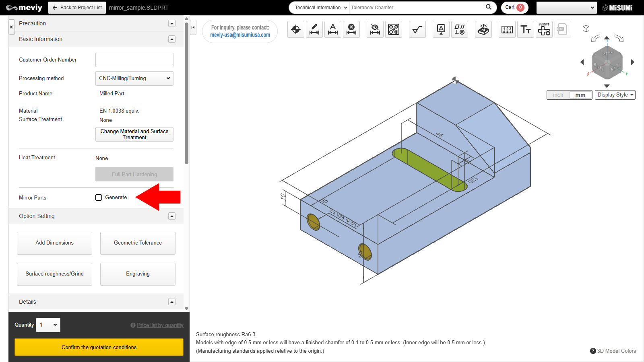
Task: Click Confirm the quotation conditions button
Action: coord(99,347)
